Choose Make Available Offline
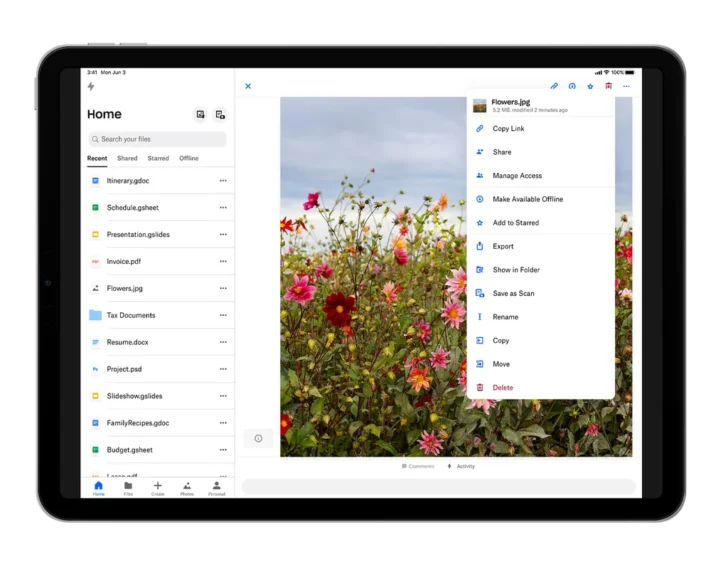Screen dimensions: 711x569 [x=541, y=199]
